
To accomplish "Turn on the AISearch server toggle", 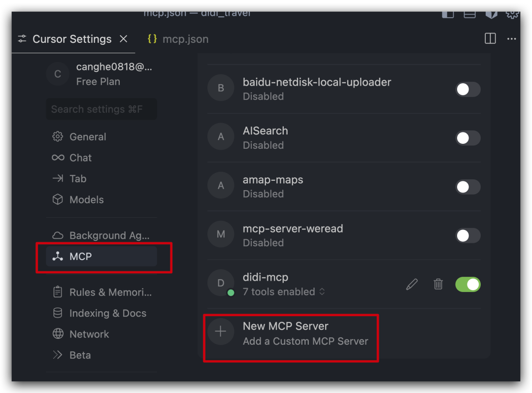I will click(x=467, y=138).
